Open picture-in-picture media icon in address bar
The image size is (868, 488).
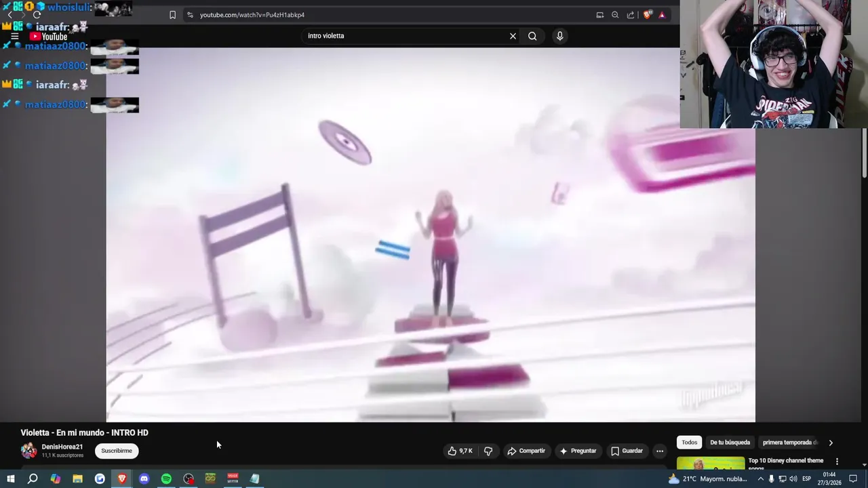click(599, 15)
